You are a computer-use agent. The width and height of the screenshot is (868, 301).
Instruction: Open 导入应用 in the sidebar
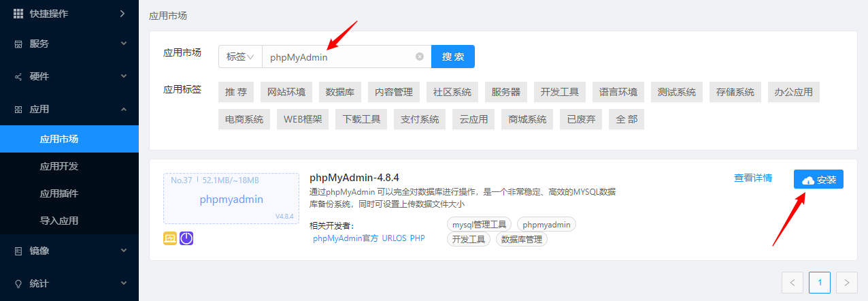point(69,221)
